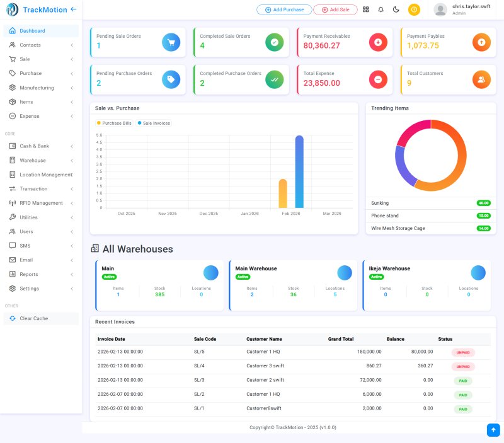Open Manufacturing from the sidebar icon
Screen dimensions: 504x443
point(12,88)
